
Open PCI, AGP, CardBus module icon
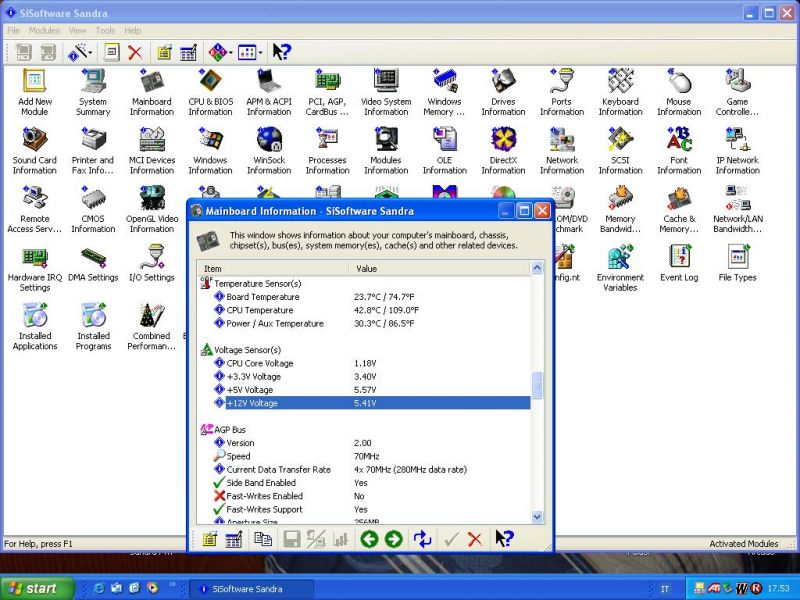tap(327, 93)
